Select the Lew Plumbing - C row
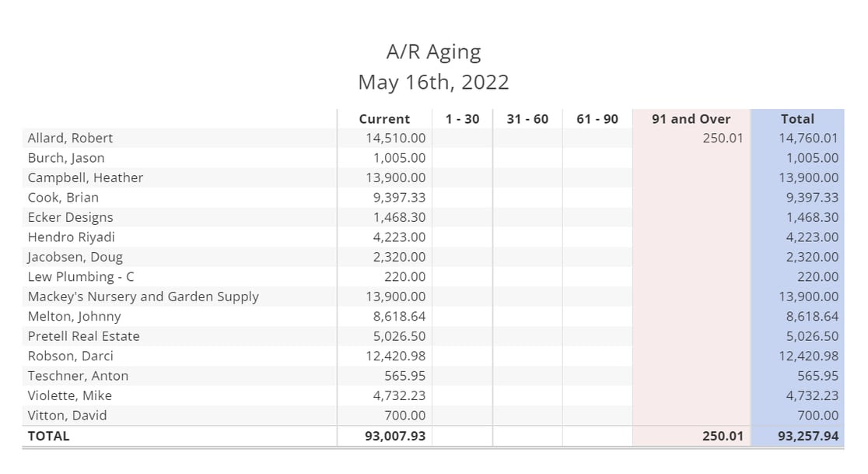 (81, 276)
